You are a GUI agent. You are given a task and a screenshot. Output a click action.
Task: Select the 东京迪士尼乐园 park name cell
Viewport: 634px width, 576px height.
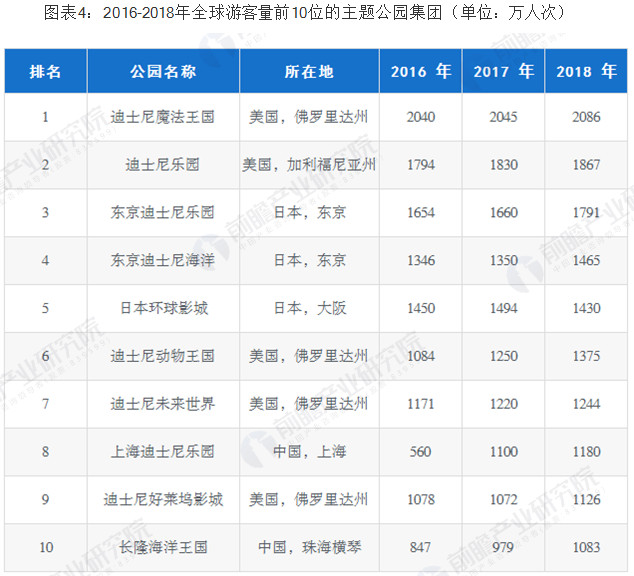tap(163, 213)
